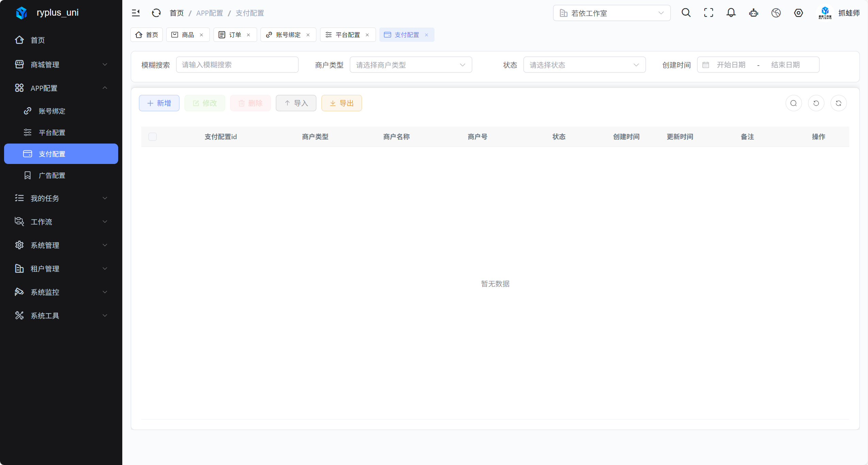Tick the select-all checkbox in the table header

coord(153,137)
